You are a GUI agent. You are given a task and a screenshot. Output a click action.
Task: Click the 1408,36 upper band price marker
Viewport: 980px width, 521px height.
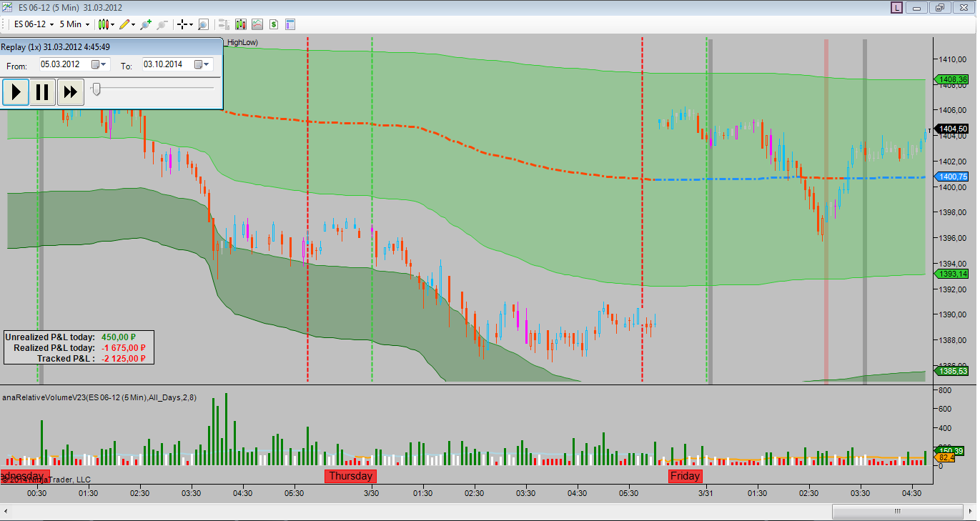point(951,79)
